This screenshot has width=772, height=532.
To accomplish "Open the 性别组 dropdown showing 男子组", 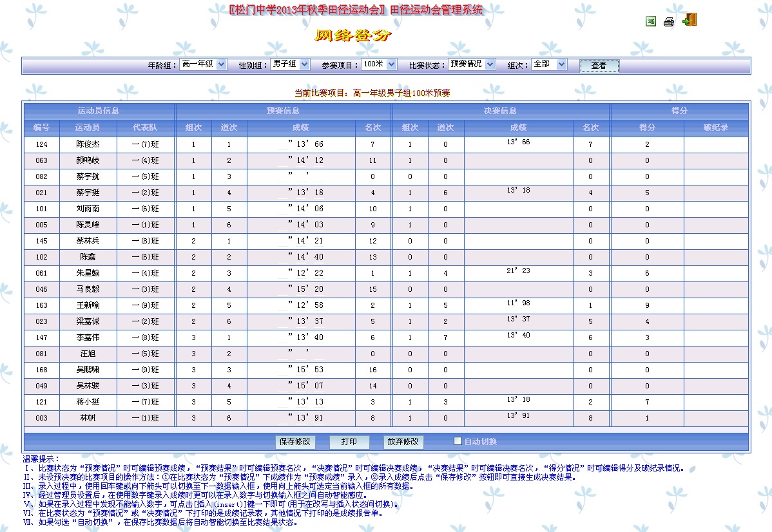I will point(290,64).
